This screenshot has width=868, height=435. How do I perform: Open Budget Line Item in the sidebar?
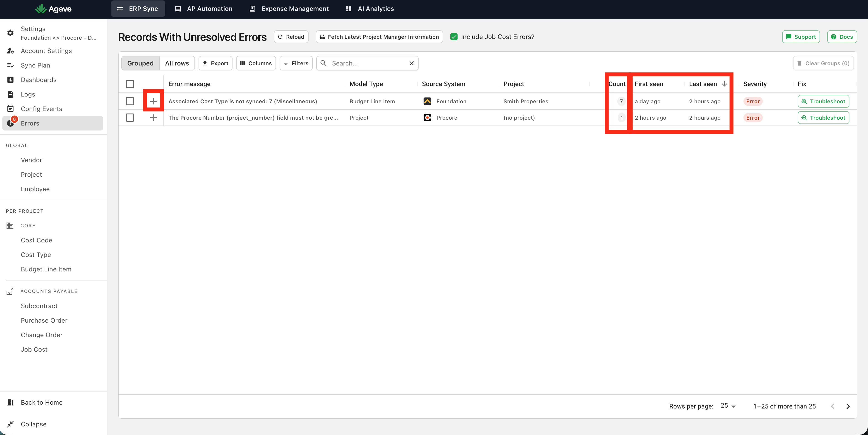pos(46,269)
